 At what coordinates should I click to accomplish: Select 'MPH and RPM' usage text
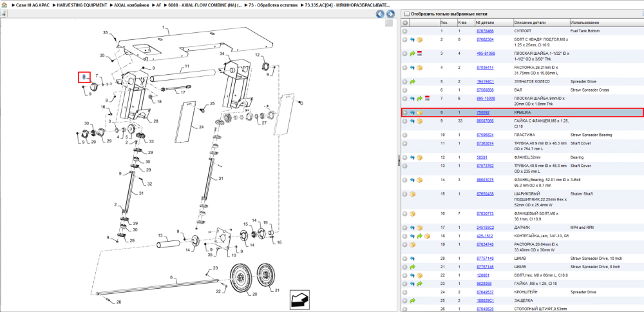coord(583,228)
